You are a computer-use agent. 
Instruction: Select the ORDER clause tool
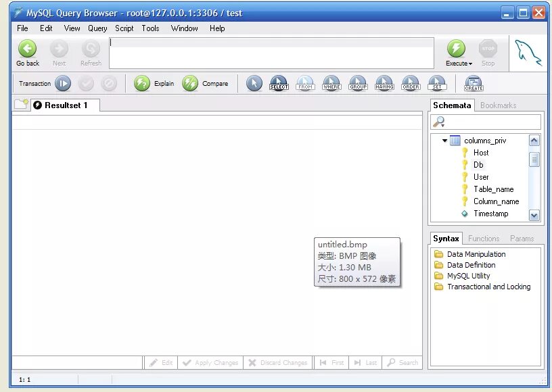point(411,84)
